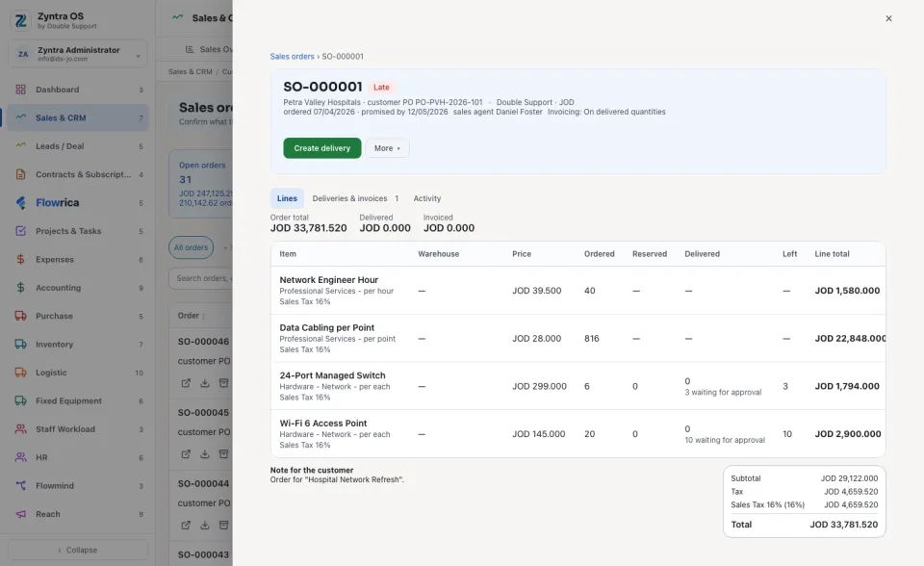
Task: Open Contracts & Subscriptions document icon
Action: click(x=20, y=174)
